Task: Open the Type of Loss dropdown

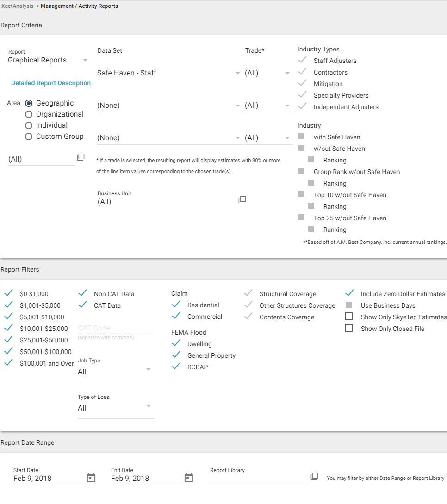Action: (x=115, y=408)
